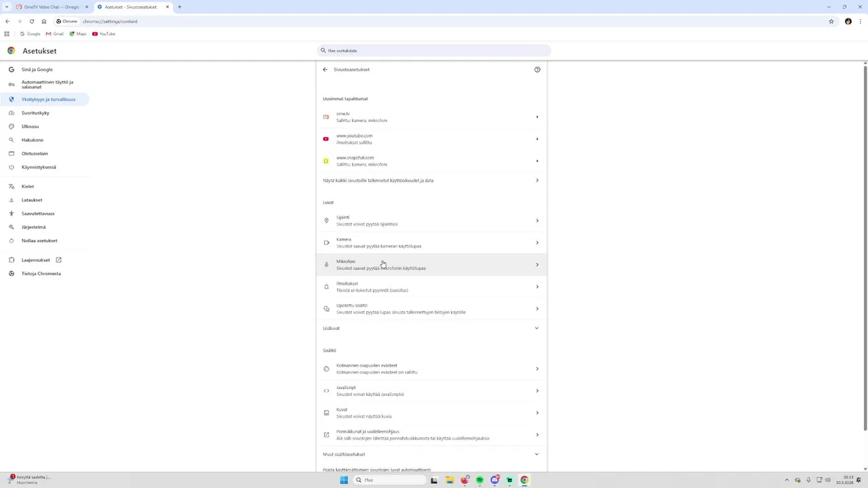Go back with the browser back arrow
The height and width of the screenshot is (488, 868).
[x=7, y=21]
